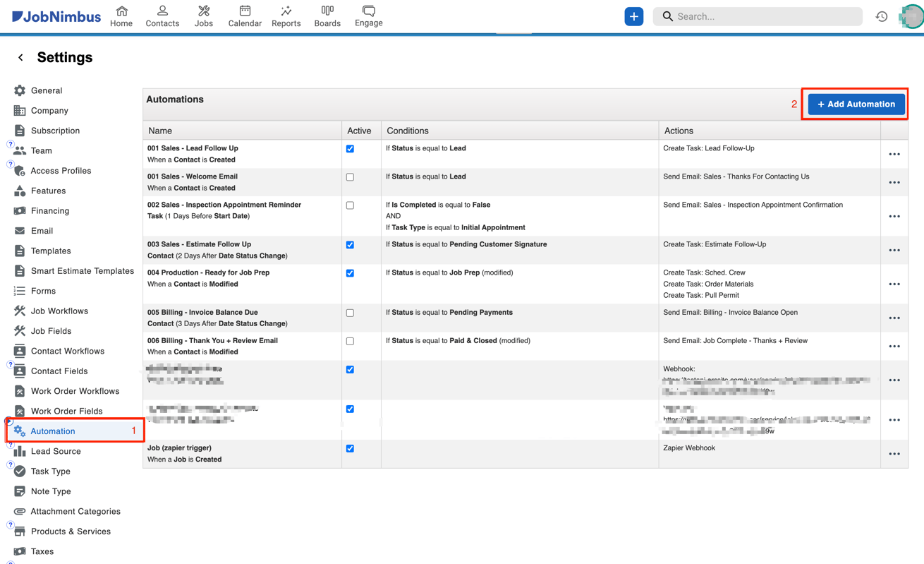
Task: Open recent history via the clock icon
Action: tap(881, 16)
